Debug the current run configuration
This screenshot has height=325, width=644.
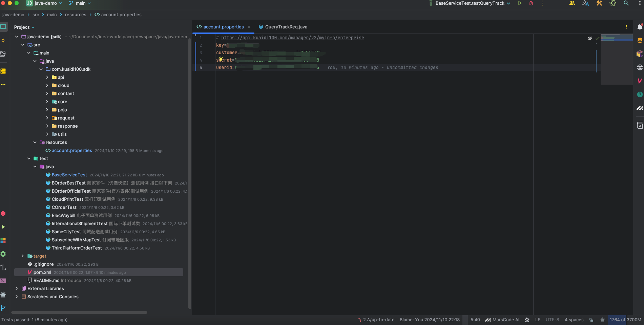point(531,3)
